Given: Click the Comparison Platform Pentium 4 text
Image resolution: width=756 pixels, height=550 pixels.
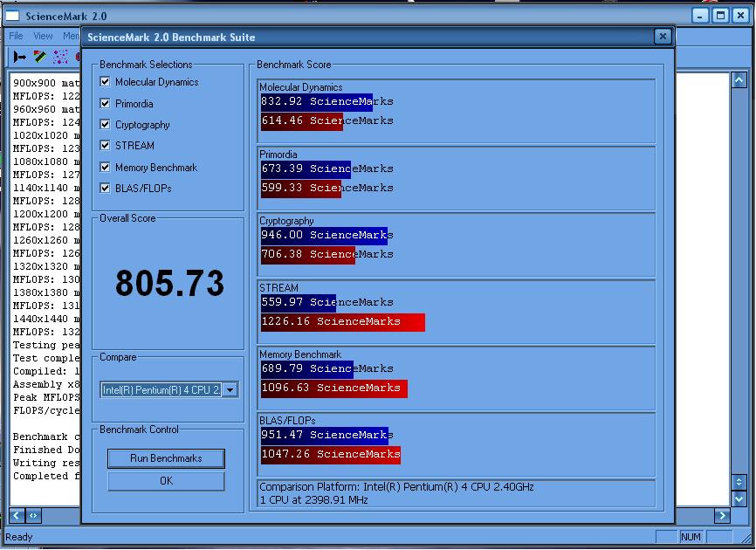Looking at the screenshot, I should (x=396, y=487).
